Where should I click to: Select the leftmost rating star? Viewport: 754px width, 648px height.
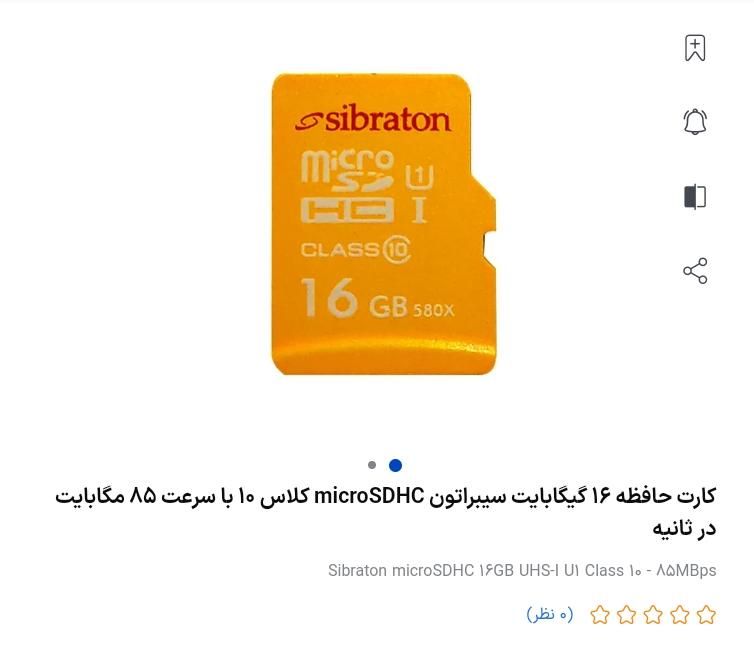600,615
